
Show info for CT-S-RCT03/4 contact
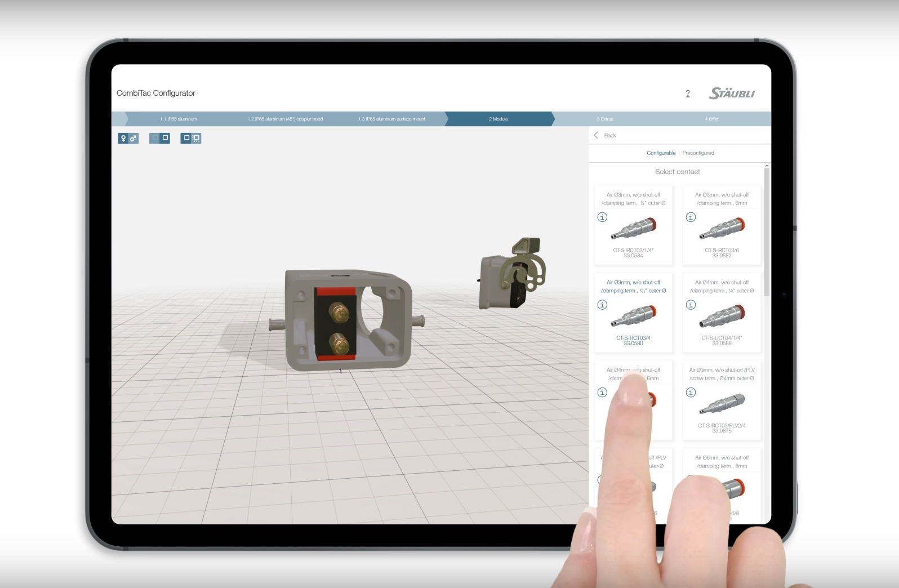pos(602,305)
